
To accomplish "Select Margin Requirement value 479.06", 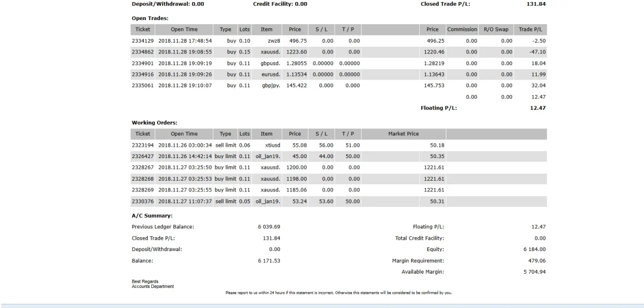I will click(x=538, y=261).
